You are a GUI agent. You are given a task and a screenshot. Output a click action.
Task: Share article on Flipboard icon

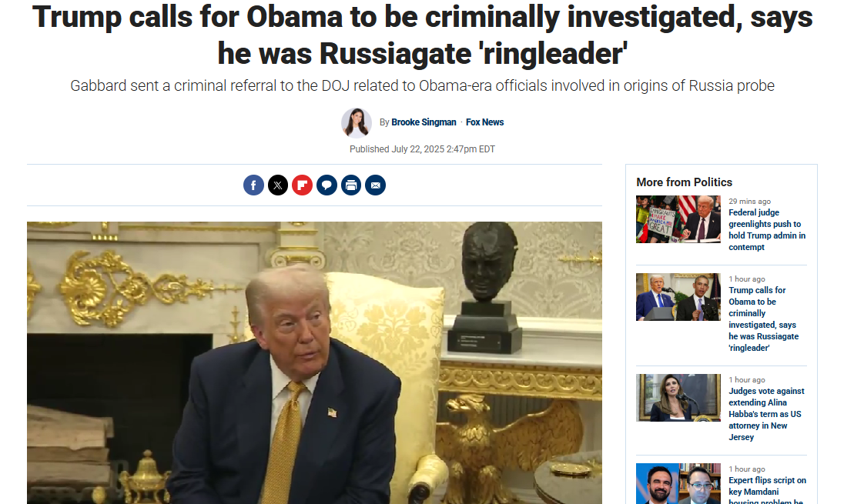(302, 185)
